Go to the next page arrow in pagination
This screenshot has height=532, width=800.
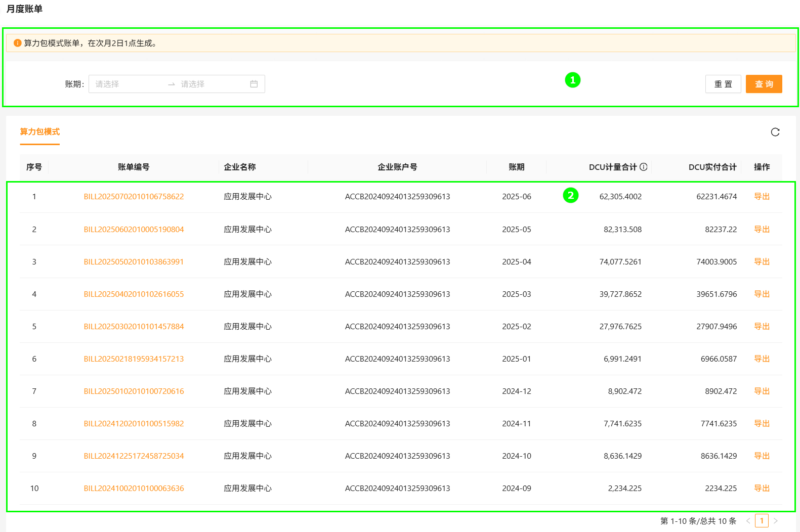tap(776, 521)
